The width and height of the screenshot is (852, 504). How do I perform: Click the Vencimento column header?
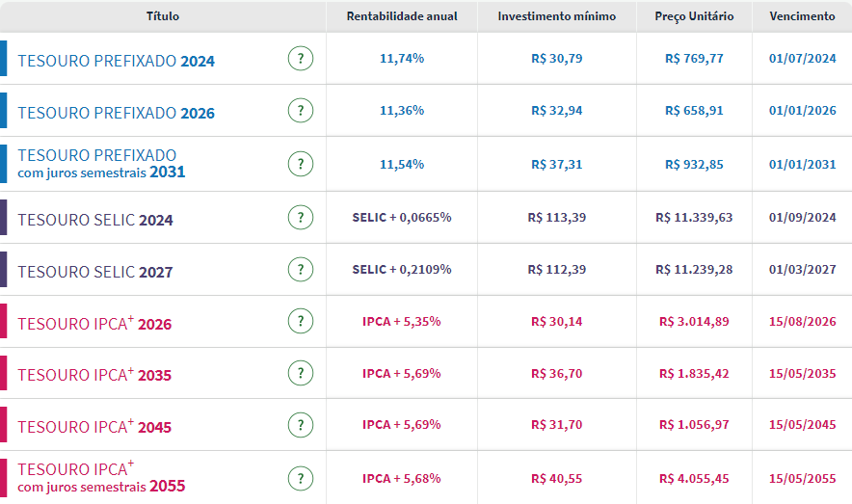click(x=802, y=16)
